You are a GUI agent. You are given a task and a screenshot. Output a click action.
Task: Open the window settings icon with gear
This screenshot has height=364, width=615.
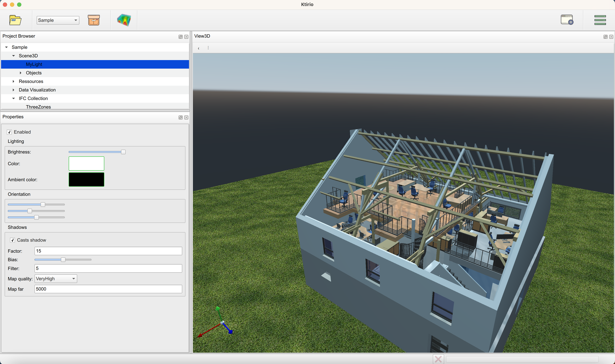point(567,20)
